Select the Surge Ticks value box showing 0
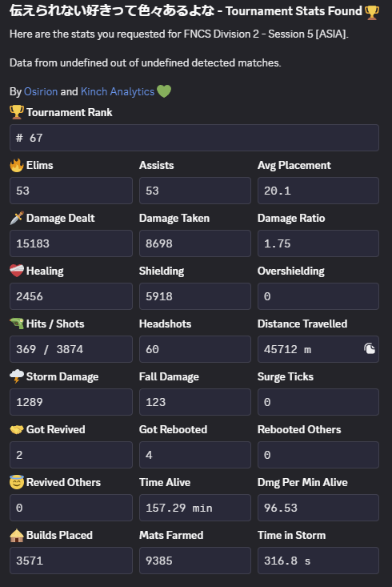392x587 pixels. [318, 402]
